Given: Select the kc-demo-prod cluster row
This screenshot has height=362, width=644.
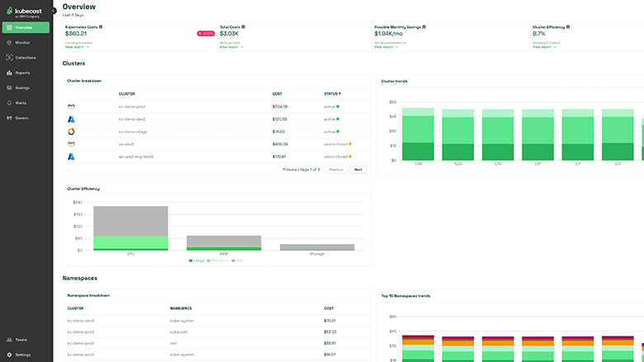Looking at the screenshot, I should pos(132,106).
